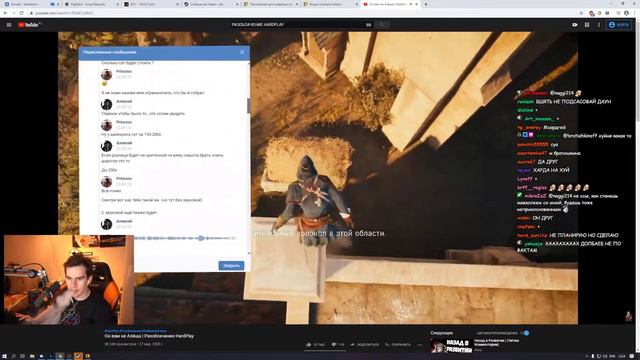Bookmark this page with the star icon

pyautogui.click(x=581, y=13)
